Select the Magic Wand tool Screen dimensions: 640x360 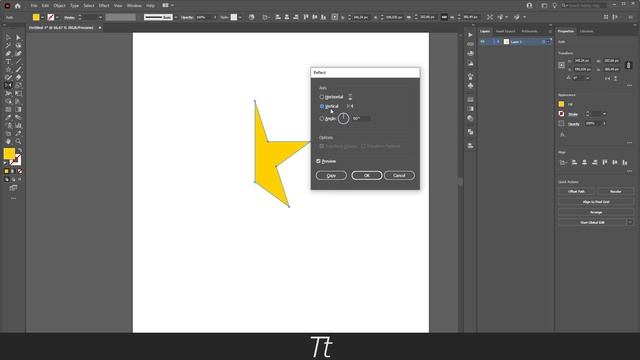point(8,45)
